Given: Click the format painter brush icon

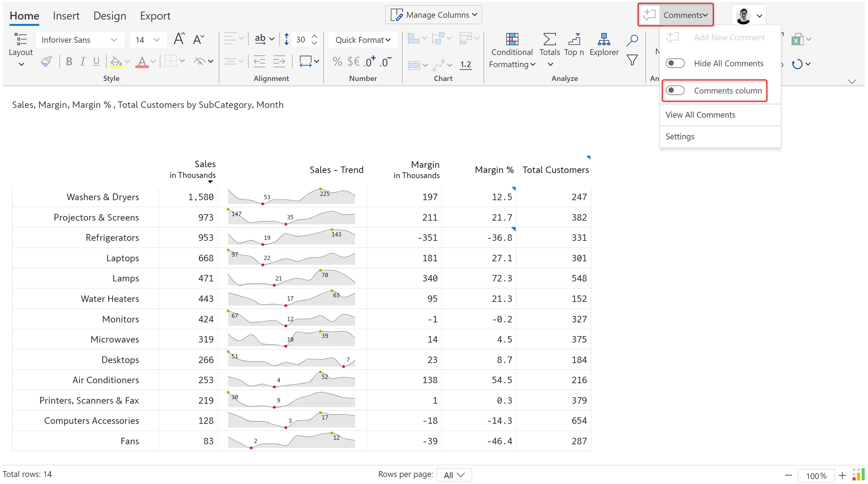Looking at the screenshot, I should pos(46,61).
